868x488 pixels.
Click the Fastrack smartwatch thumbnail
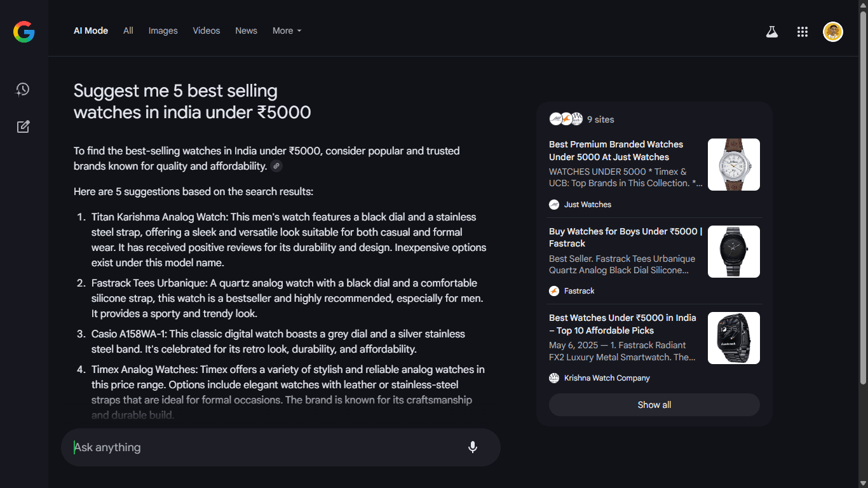point(734,338)
